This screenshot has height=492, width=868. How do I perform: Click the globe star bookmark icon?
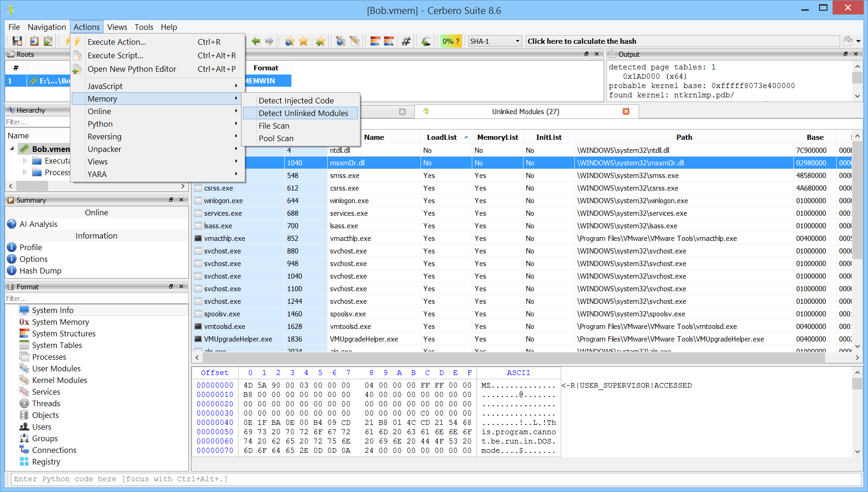[x=289, y=41]
